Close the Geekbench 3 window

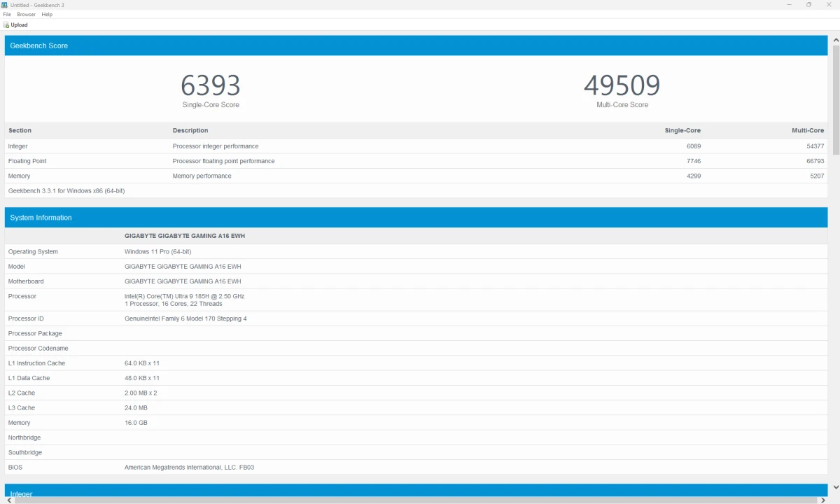(829, 5)
